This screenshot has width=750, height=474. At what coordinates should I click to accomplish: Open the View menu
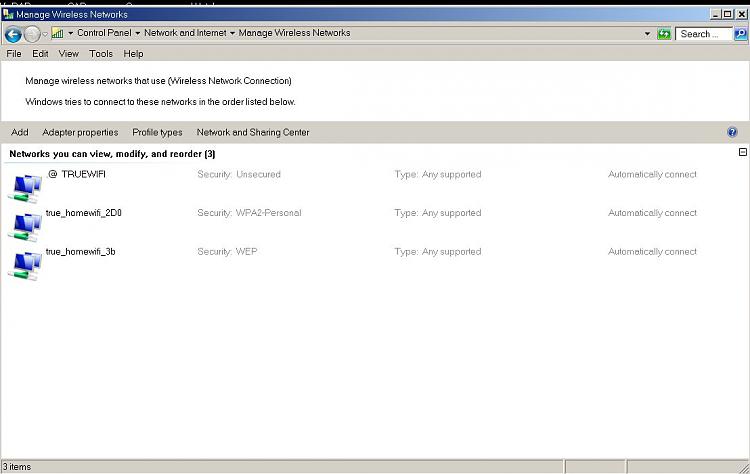[68, 54]
